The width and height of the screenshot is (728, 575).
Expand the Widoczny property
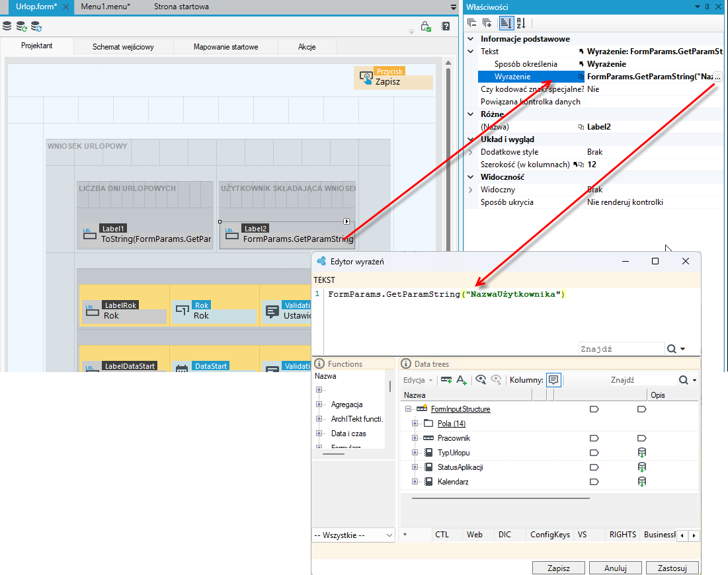point(471,190)
